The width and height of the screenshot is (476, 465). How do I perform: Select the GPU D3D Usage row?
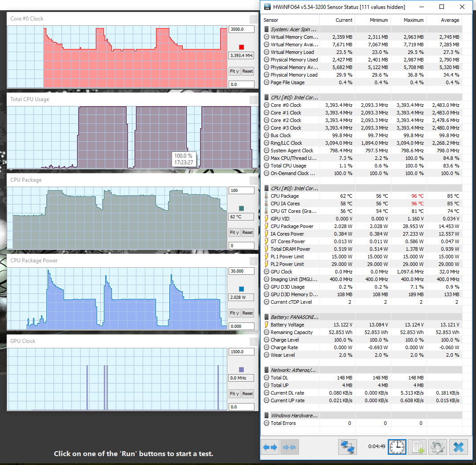point(361,287)
